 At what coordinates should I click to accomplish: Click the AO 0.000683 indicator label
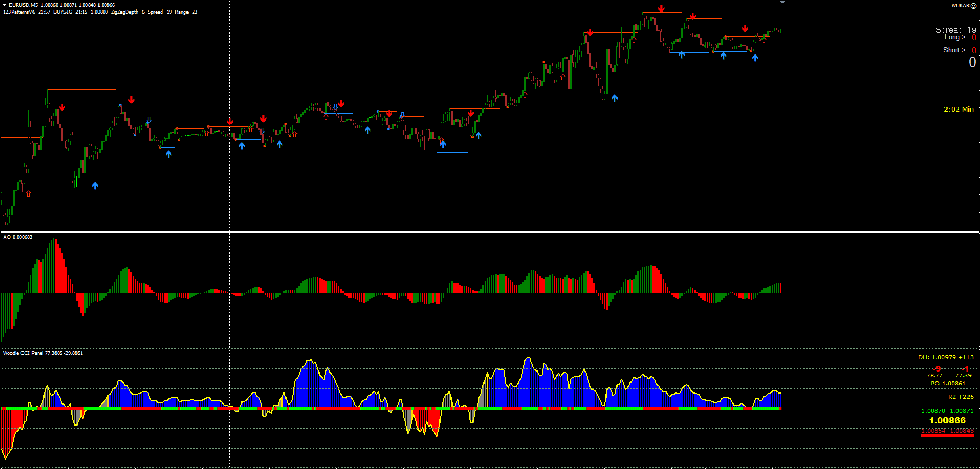(x=18, y=237)
